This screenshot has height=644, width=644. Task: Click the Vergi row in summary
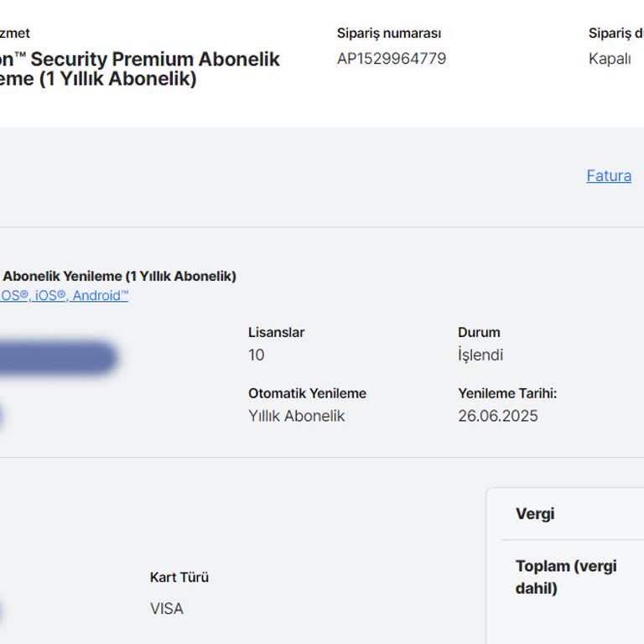point(535,514)
